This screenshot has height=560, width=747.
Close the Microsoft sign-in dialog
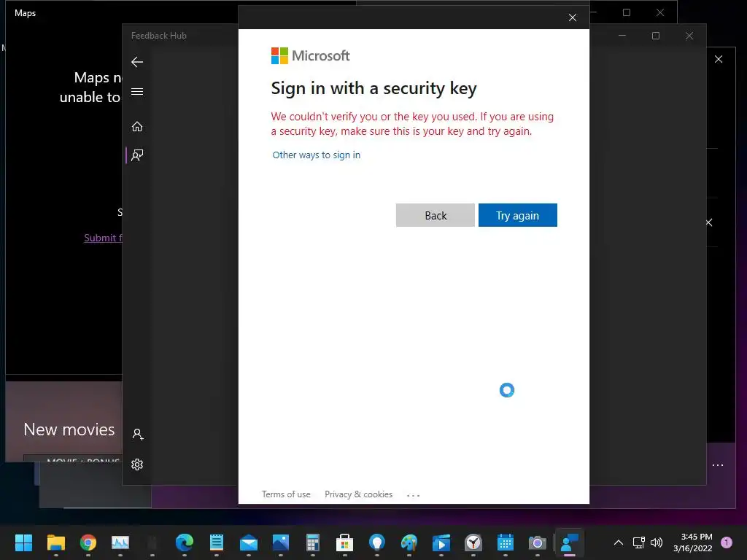pos(572,17)
